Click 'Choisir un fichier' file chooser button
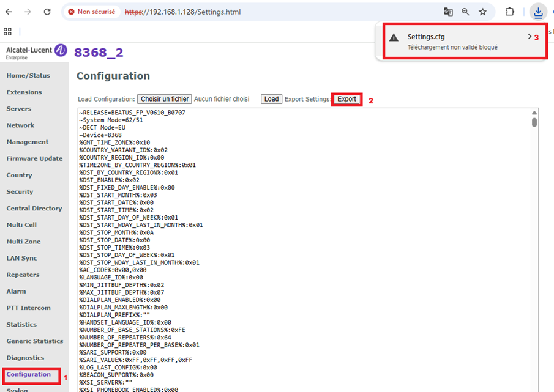Screen dimensions: 554x392 pyautogui.click(x=164, y=99)
